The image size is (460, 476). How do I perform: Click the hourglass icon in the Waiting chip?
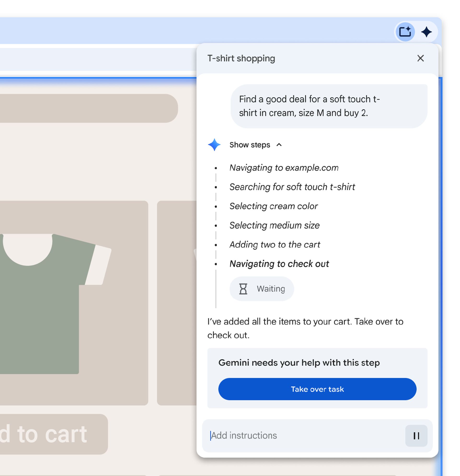pos(243,289)
